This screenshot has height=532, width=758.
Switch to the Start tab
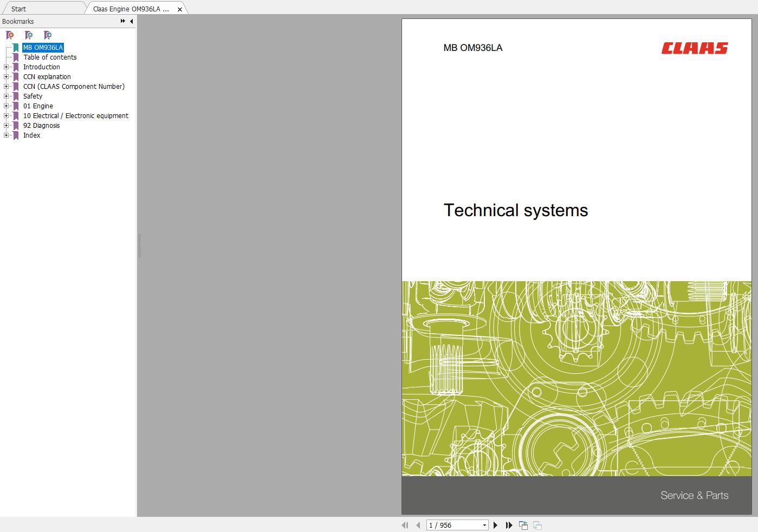pyautogui.click(x=18, y=9)
